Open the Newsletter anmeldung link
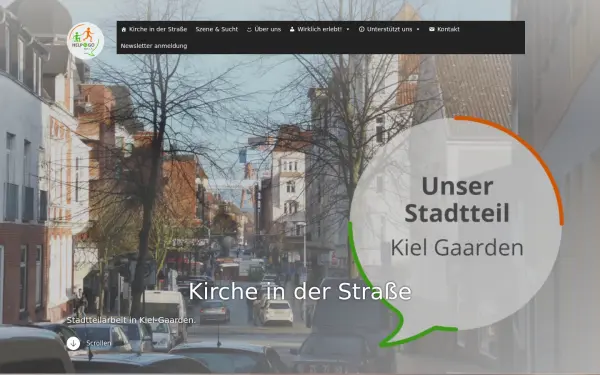Viewport: 600px width, 375px height. click(x=154, y=46)
